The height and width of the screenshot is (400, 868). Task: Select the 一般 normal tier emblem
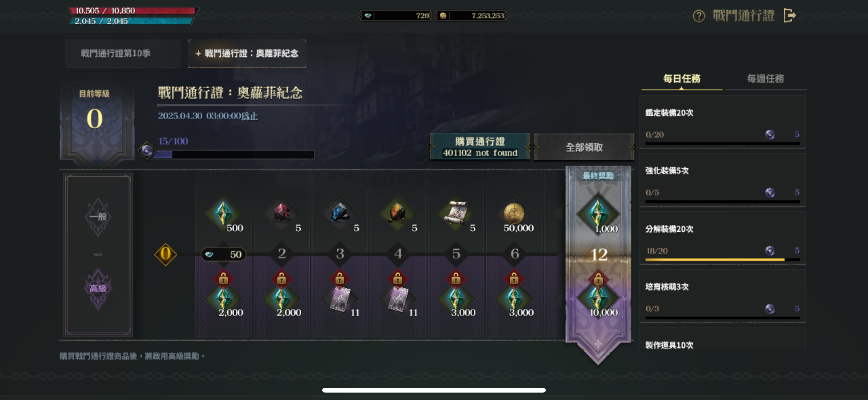(x=98, y=217)
